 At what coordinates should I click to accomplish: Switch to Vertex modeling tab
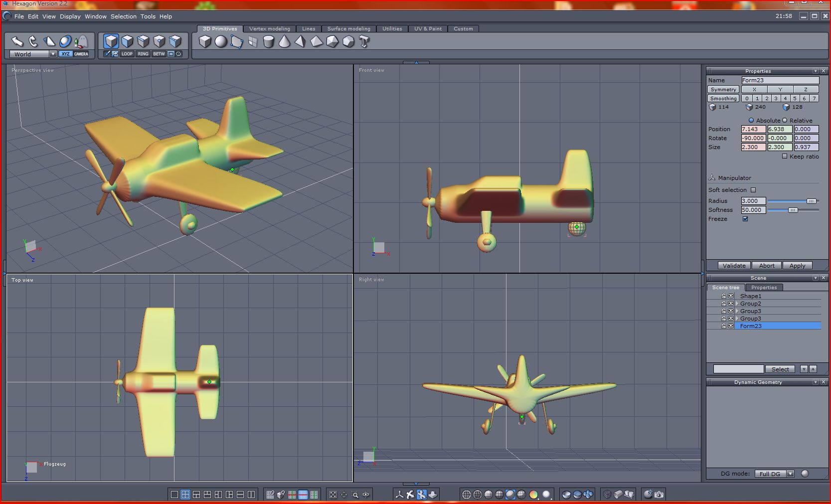(269, 29)
